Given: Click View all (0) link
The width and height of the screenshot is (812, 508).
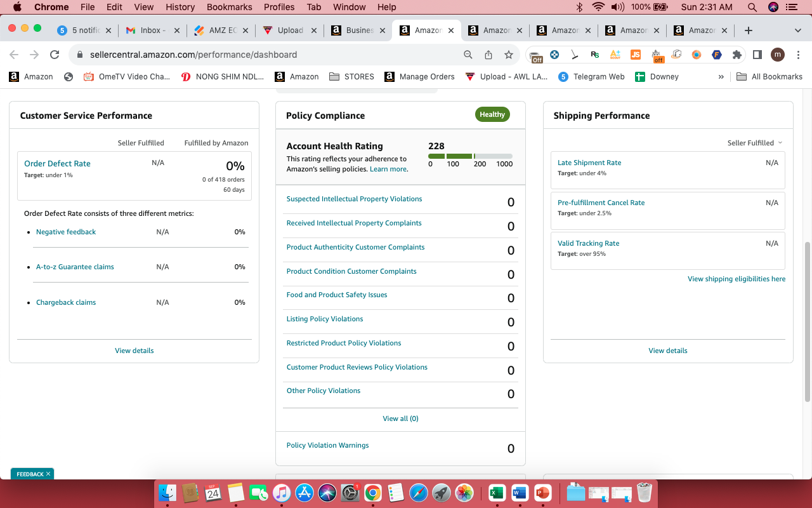Looking at the screenshot, I should point(400,418).
